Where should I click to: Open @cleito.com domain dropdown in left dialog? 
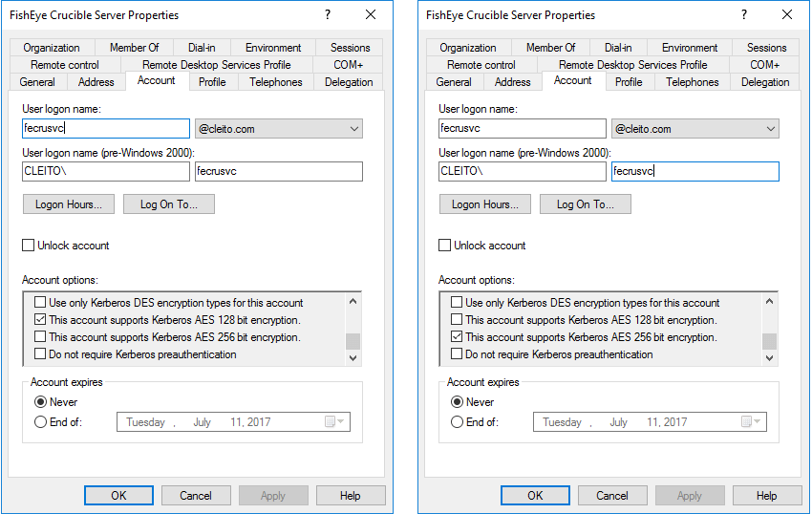(x=279, y=129)
